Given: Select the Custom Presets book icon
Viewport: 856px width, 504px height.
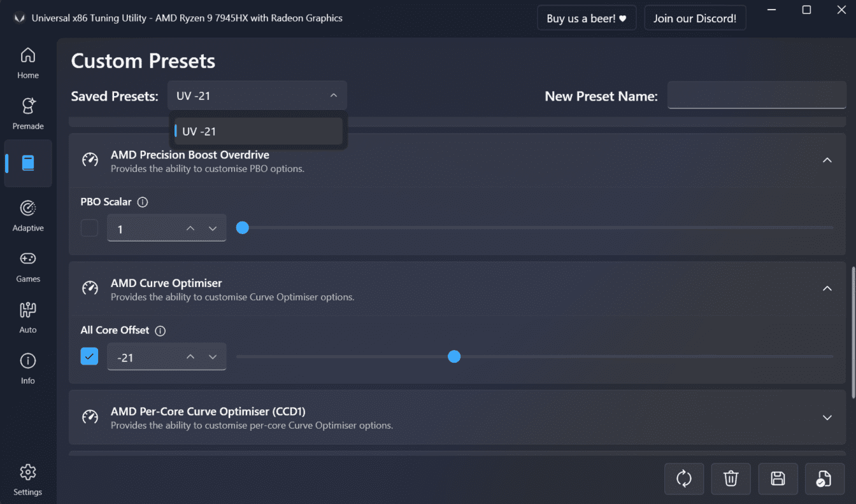Looking at the screenshot, I should click(x=28, y=163).
